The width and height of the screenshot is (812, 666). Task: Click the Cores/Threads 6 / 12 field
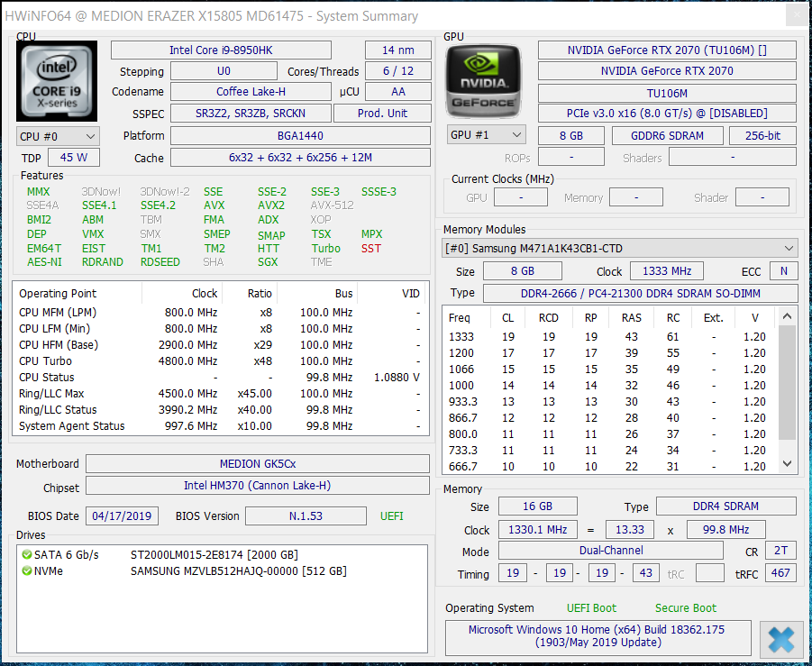(x=398, y=71)
